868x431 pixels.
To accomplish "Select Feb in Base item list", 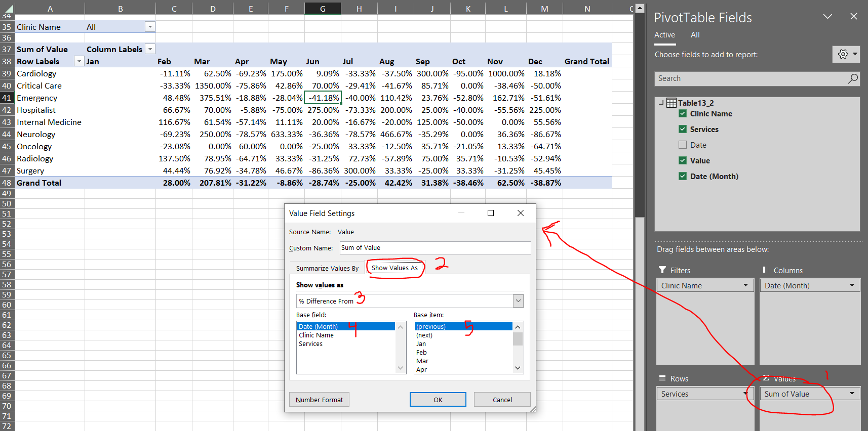I will click(x=463, y=353).
